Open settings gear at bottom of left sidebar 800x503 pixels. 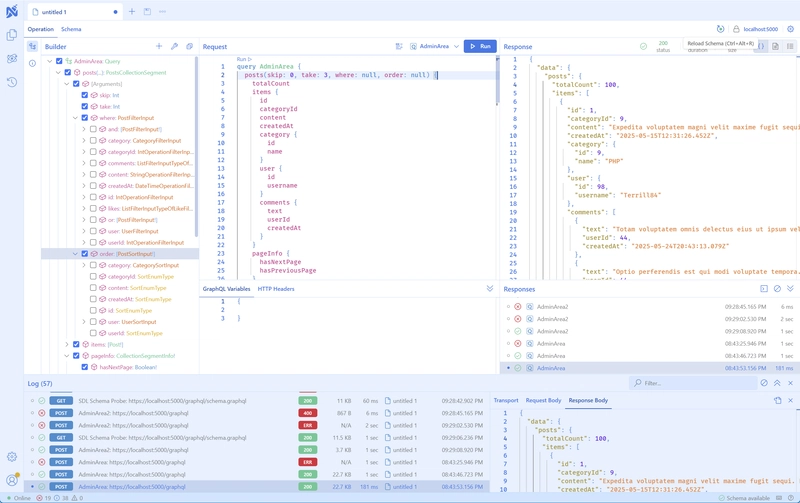(x=12, y=457)
